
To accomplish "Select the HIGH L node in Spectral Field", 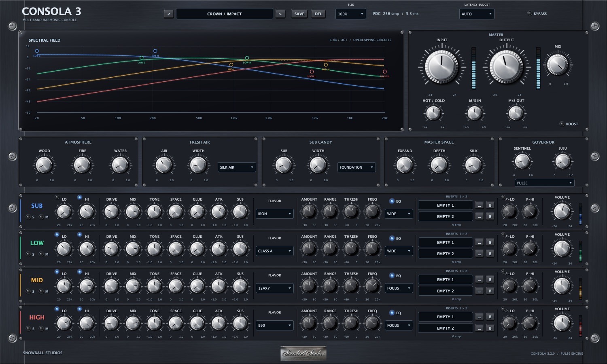I will pos(312,72).
